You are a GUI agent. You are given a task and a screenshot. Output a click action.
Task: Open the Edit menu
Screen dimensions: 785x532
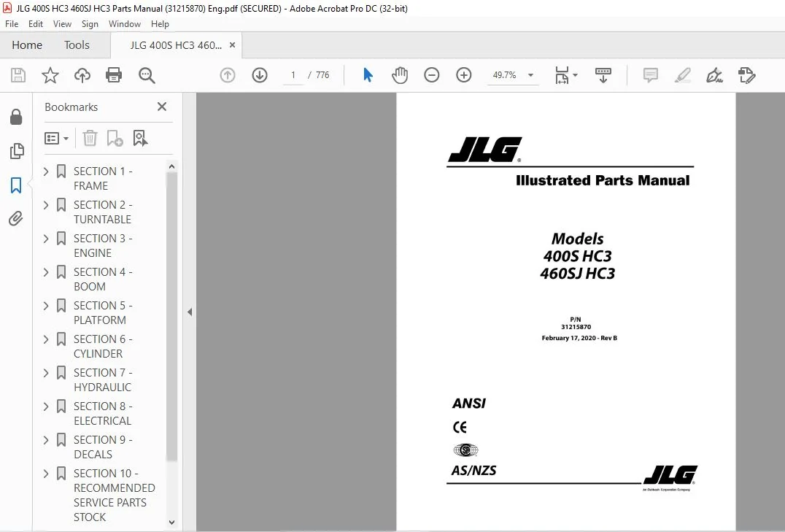pos(36,23)
